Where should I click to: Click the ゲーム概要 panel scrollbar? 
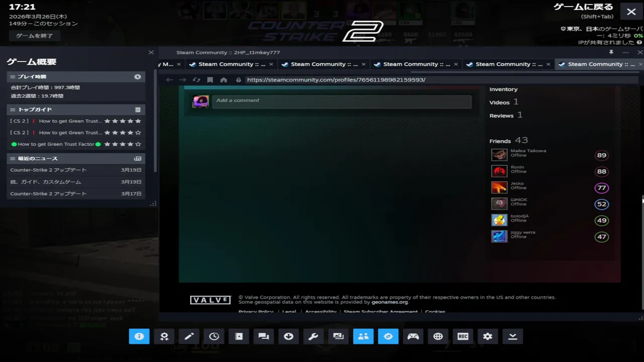[155, 121]
